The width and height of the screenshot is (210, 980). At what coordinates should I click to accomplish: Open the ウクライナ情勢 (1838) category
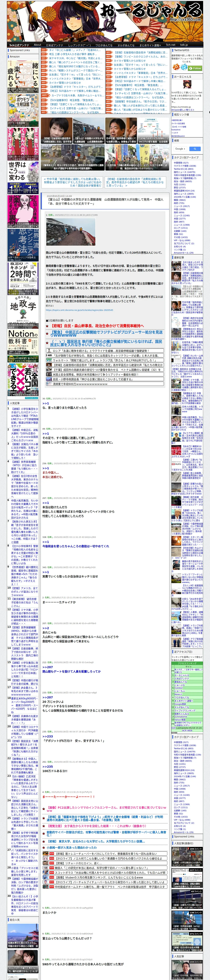pyautogui.click(x=185, y=166)
